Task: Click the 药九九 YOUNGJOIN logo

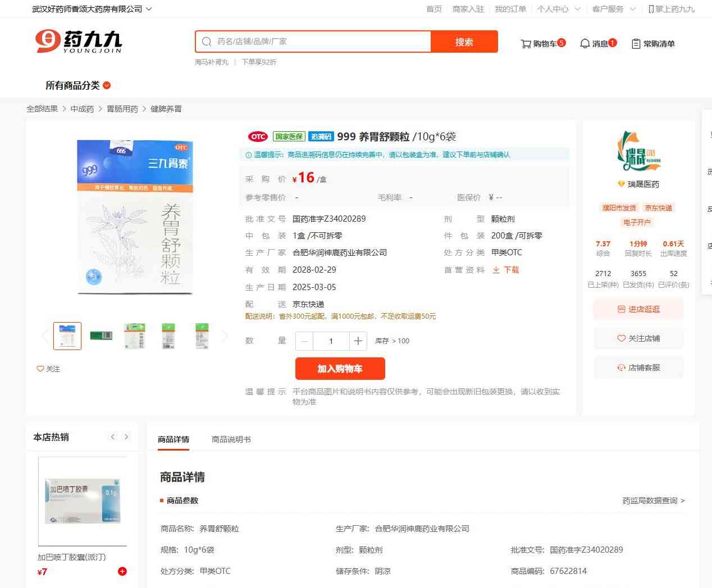Action: (79, 42)
